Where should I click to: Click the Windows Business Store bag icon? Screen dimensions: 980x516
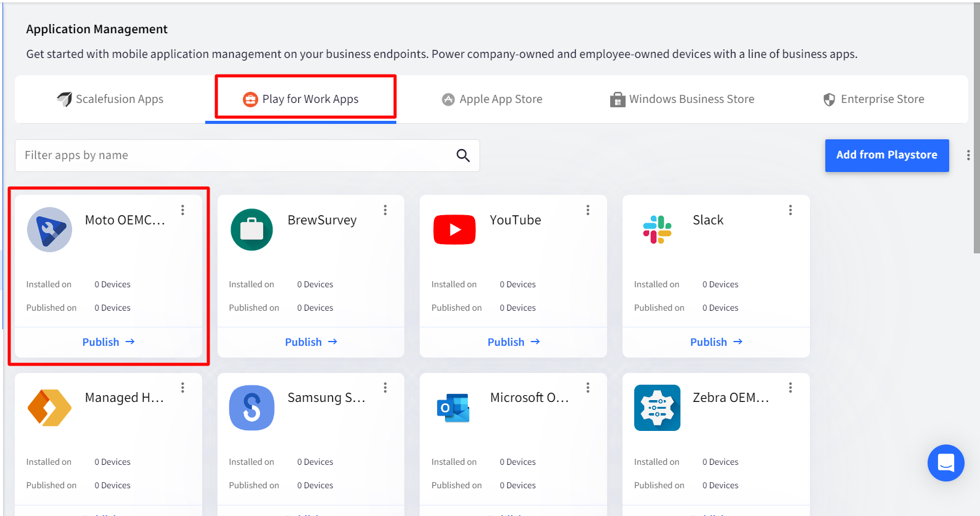point(618,99)
